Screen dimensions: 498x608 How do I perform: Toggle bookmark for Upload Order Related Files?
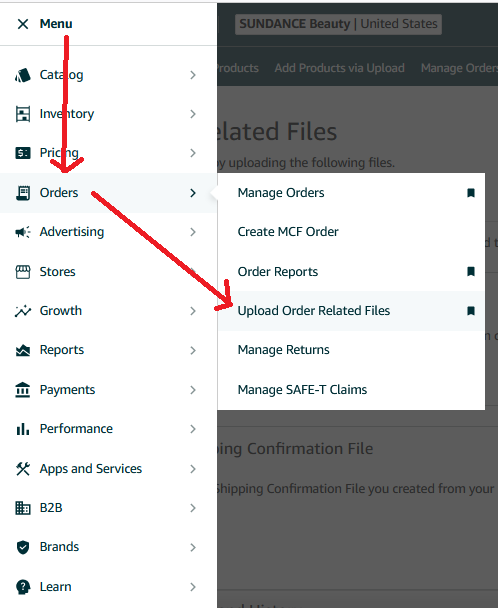471,311
